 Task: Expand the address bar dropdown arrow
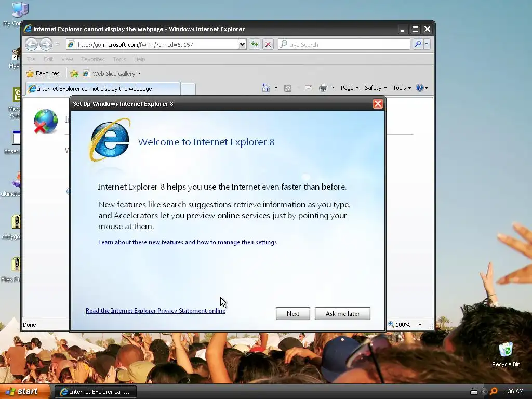[242, 45]
